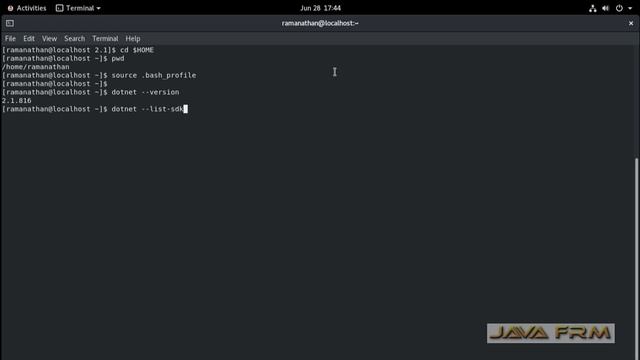Open the Activities overview
Image resolution: width=640 pixels, height=360 pixels.
27,8
